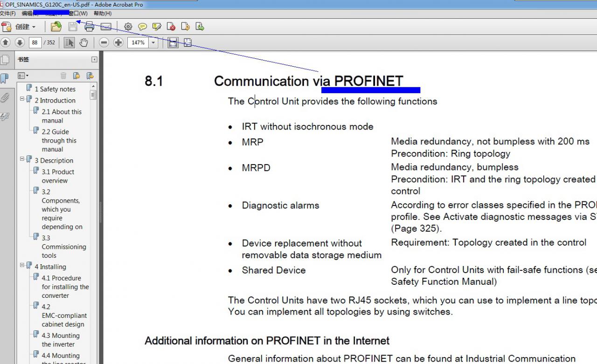Collapse the bookmarks panel with arrow button
Screen dimensions: 597x364
(94, 60)
